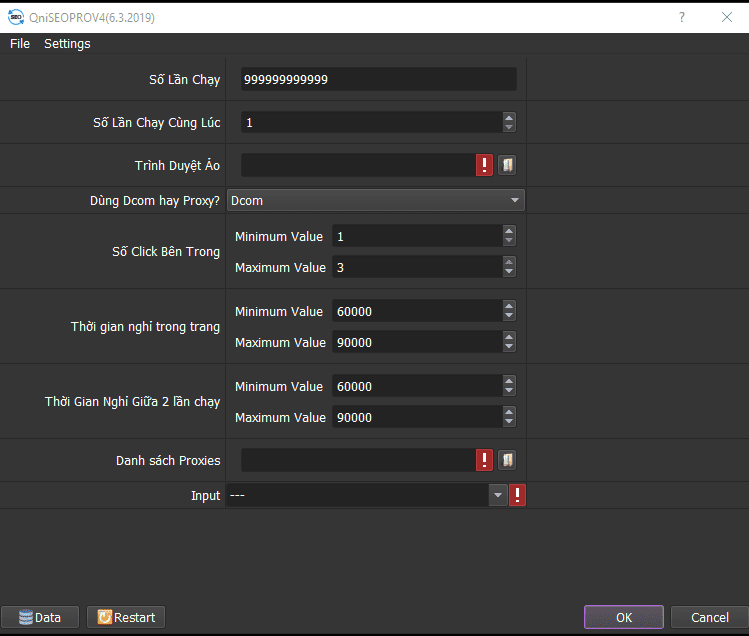Decrease Số Click Bên Trong Maximum Value
The width and height of the screenshot is (749, 636).
click(x=509, y=272)
